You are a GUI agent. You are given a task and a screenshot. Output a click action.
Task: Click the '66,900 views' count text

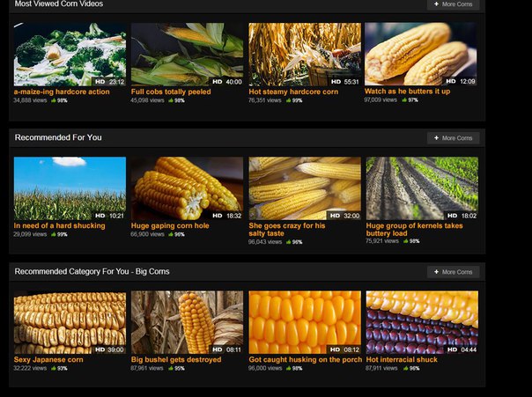click(x=148, y=234)
